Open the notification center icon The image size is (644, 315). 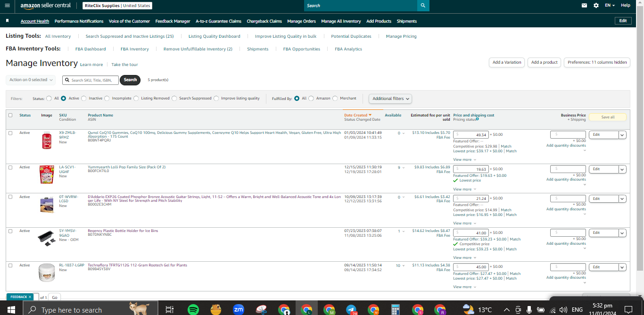click(628, 310)
